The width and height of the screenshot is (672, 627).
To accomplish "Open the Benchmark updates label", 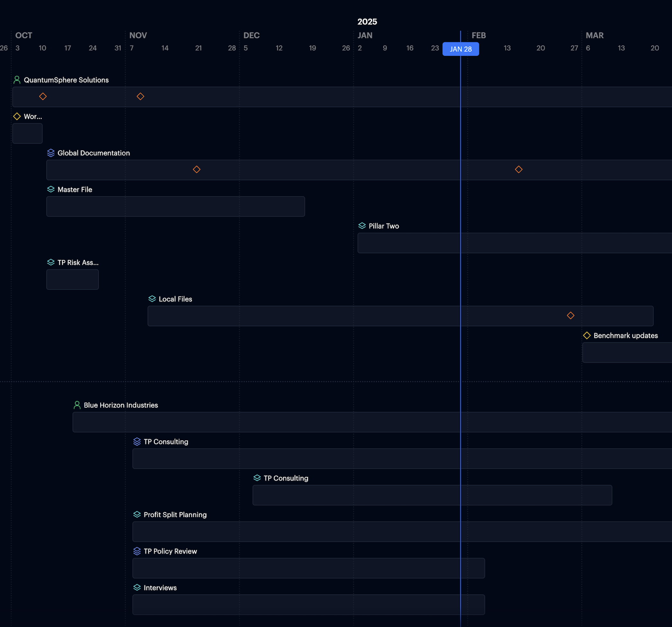I will pos(626,335).
